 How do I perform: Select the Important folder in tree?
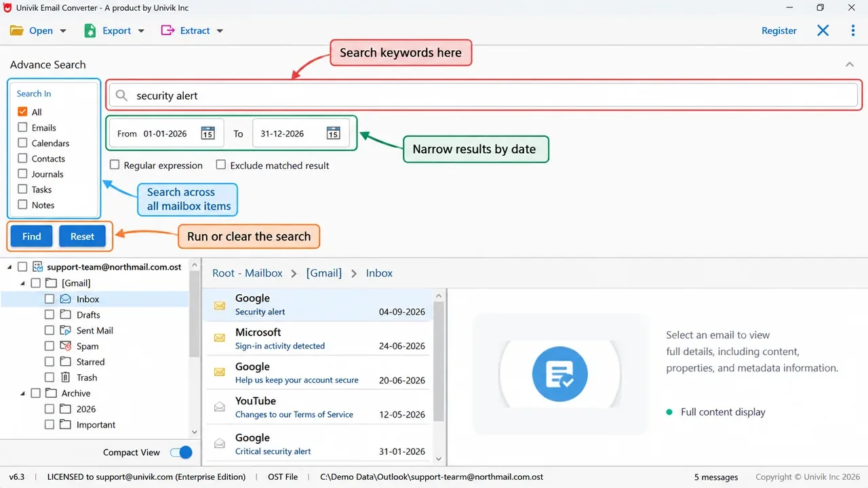coord(96,425)
